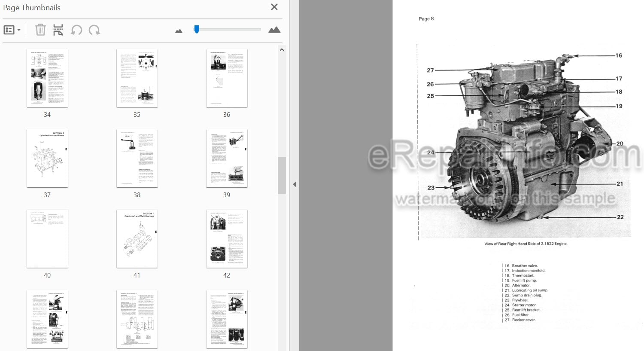Viewport: 644px width, 351px height.
Task: Select the page 42 thumbnail
Action: point(227,238)
